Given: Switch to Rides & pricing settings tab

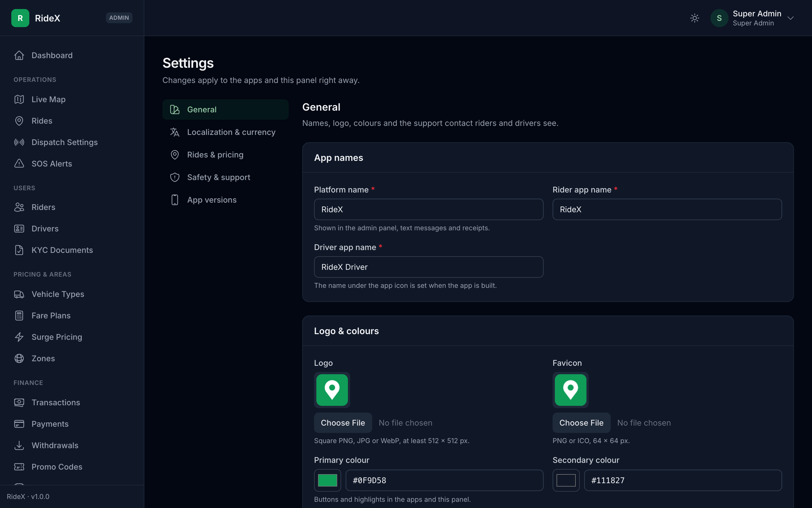Looking at the screenshot, I should (226, 155).
